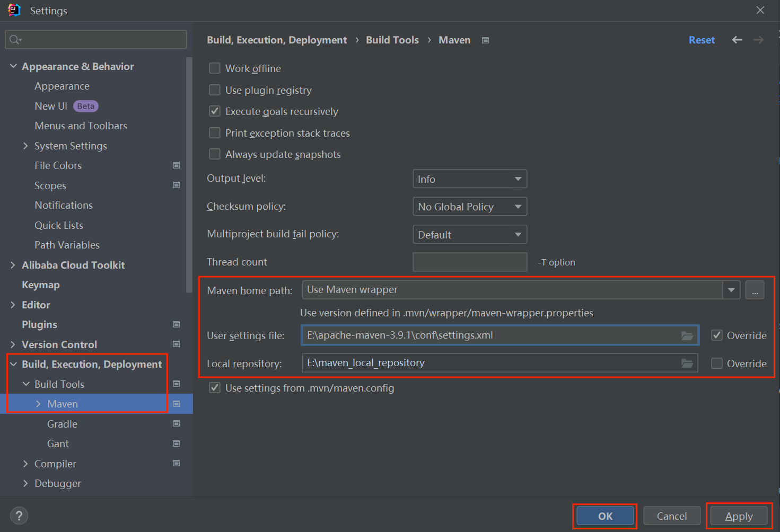Expand the Maven tree node
Viewport: 780px width, 532px height.
[x=38, y=404]
